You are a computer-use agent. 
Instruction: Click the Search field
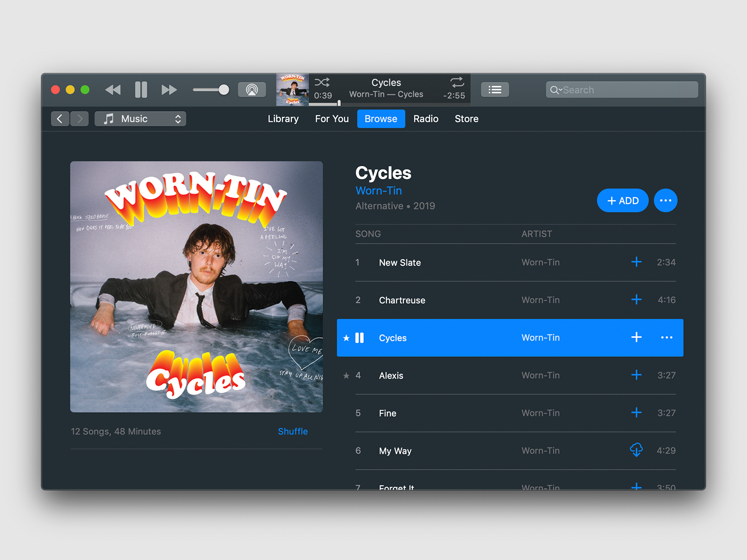click(622, 90)
